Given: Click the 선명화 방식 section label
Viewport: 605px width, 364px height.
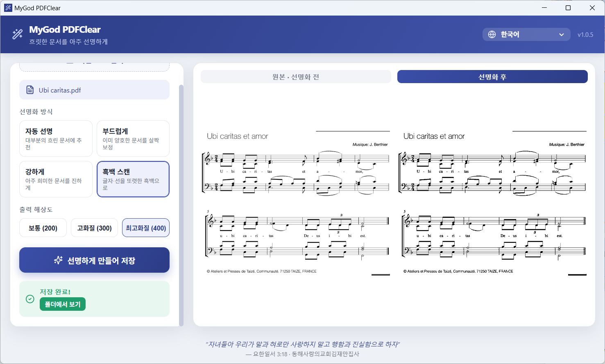Looking at the screenshot, I should (36, 112).
